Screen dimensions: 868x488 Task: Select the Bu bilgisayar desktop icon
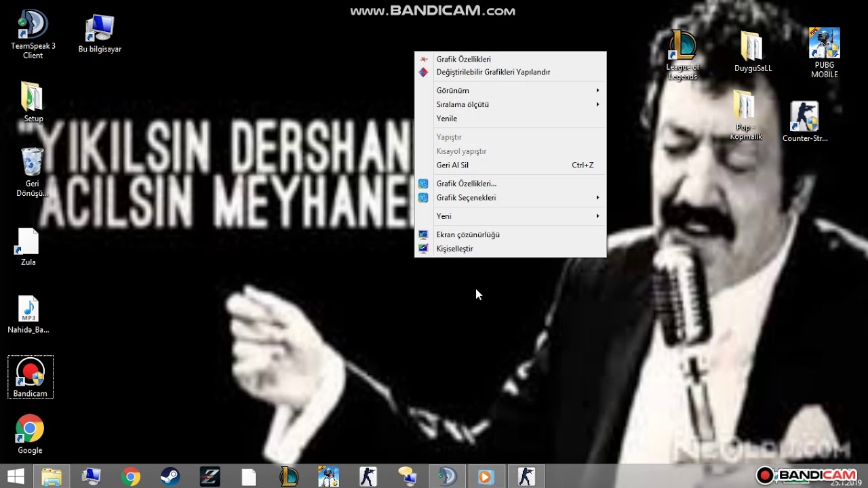(100, 34)
